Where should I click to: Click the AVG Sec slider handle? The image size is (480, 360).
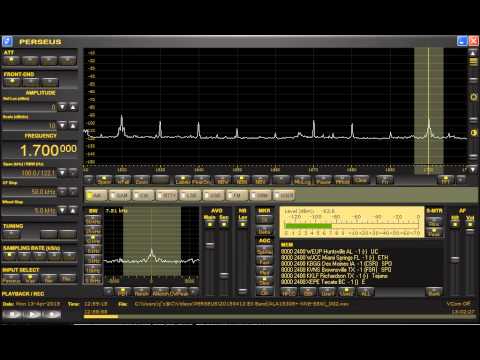click(x=224, y=275)
